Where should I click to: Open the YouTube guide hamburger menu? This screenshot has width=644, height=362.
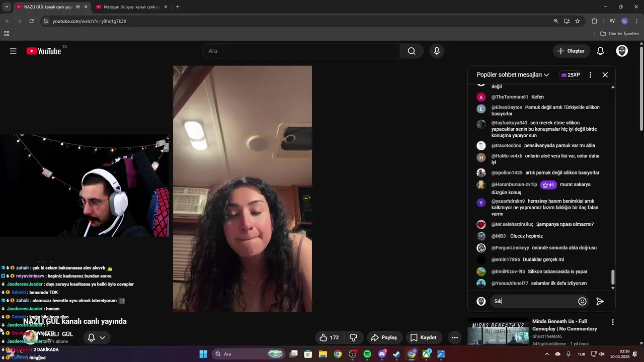pos(13,51)
